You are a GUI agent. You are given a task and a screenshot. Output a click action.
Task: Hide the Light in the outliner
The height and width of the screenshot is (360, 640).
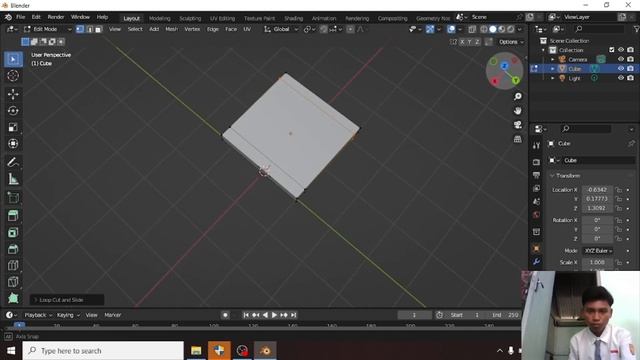pyautogui.click(x=621, y=78)
